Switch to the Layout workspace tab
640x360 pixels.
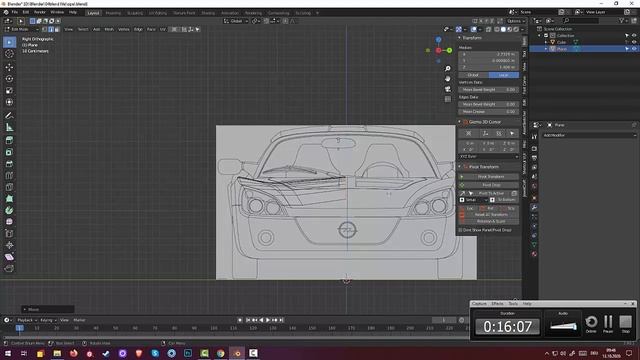(x=93, y=13)
